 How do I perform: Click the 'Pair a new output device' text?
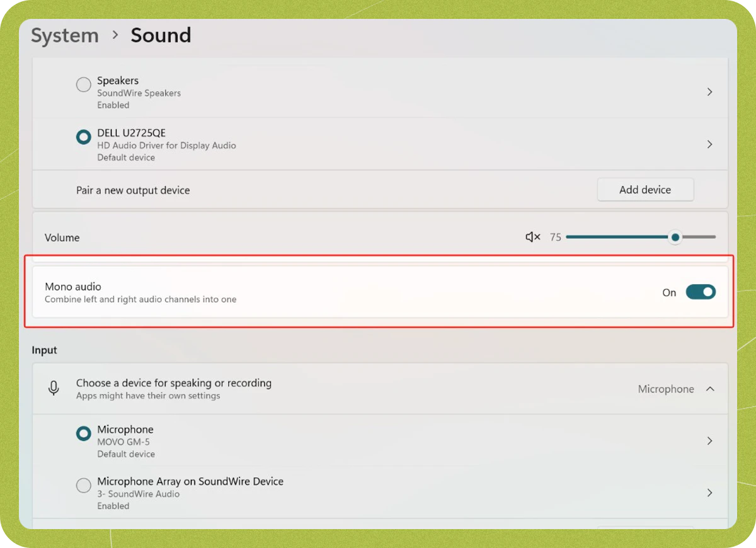tap(133, 190)
